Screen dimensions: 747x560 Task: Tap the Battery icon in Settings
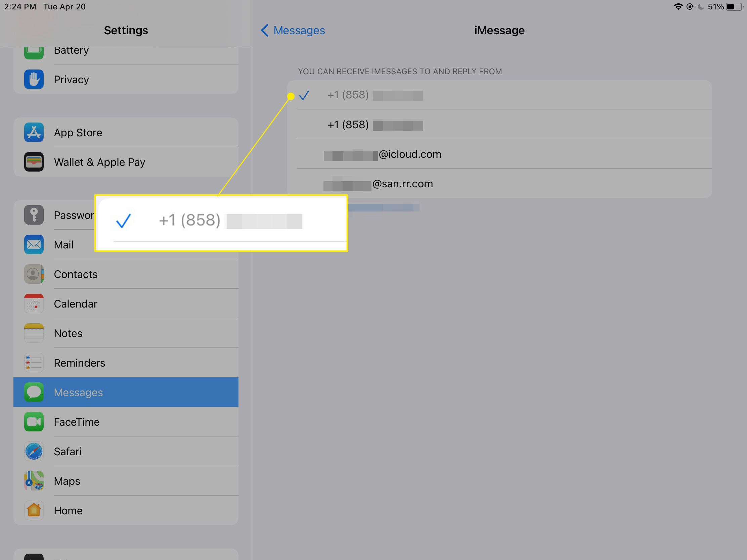[34, 52]
